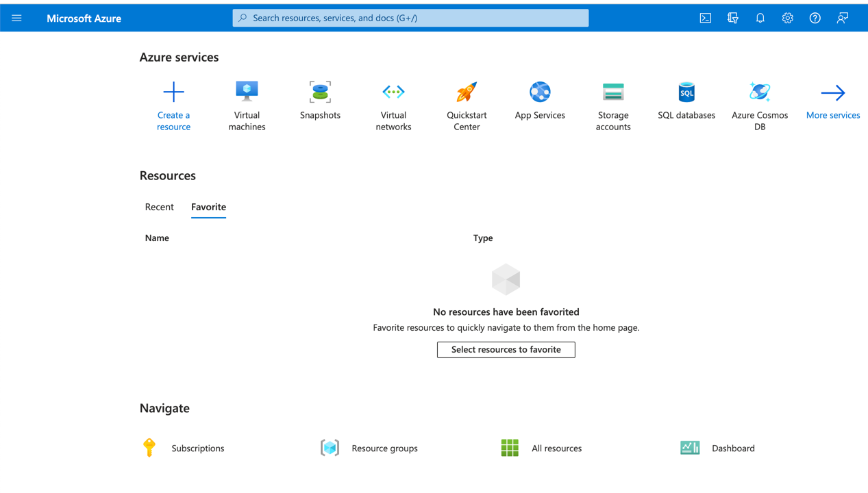Click the Create a resource plus icon
Image resolution: width=868 pixels, height=493 pixels.
click(x=173, y=92)
